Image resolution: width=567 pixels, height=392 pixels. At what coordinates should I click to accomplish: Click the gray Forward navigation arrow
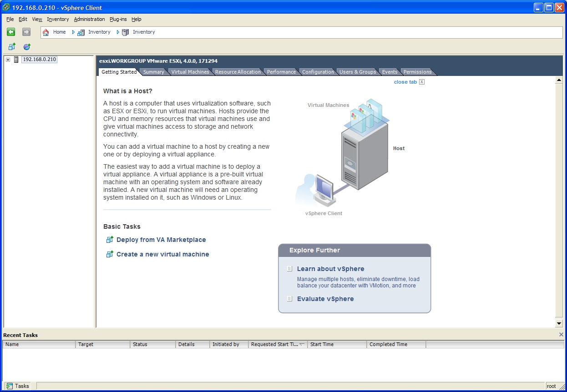[26, 32]
